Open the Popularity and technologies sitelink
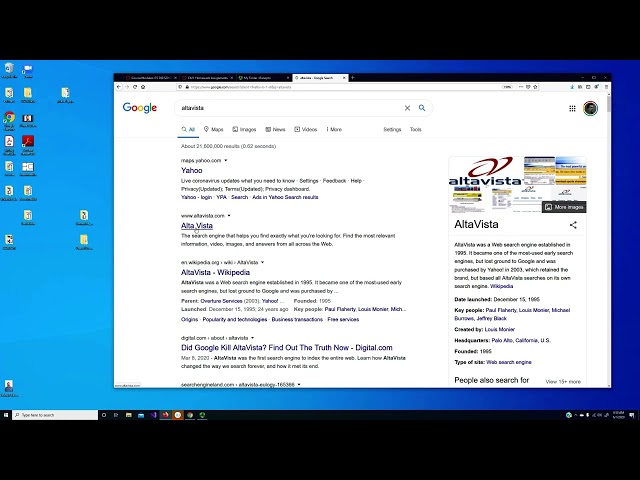Image resolution: width=640 pixels, height=480 pixels. [235, 320]
